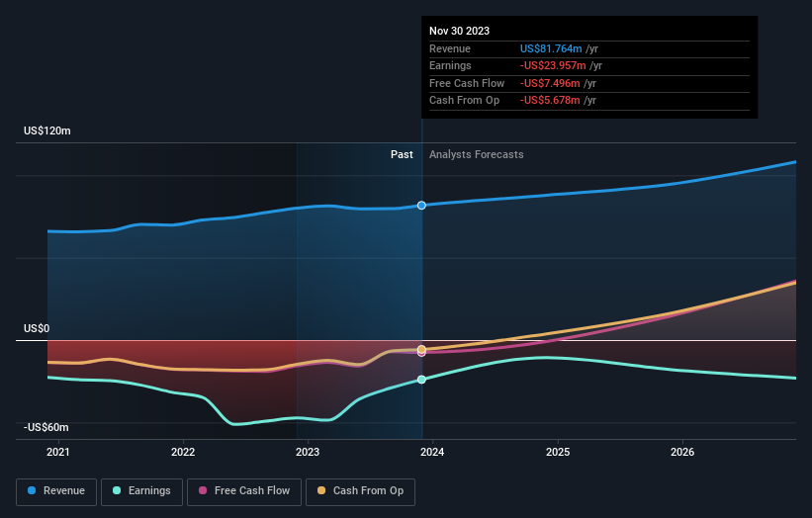Click the Nov 30 2023 tooltip date
Image resolution: width=812 pixels, height=518 pixels.
pos(459,31)
